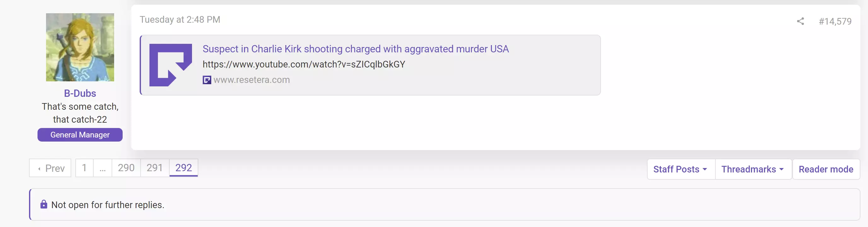Viewport: 868px width, 227px height.
Task: Click the share icon beside post #14,579
Action: pos(800,21)
